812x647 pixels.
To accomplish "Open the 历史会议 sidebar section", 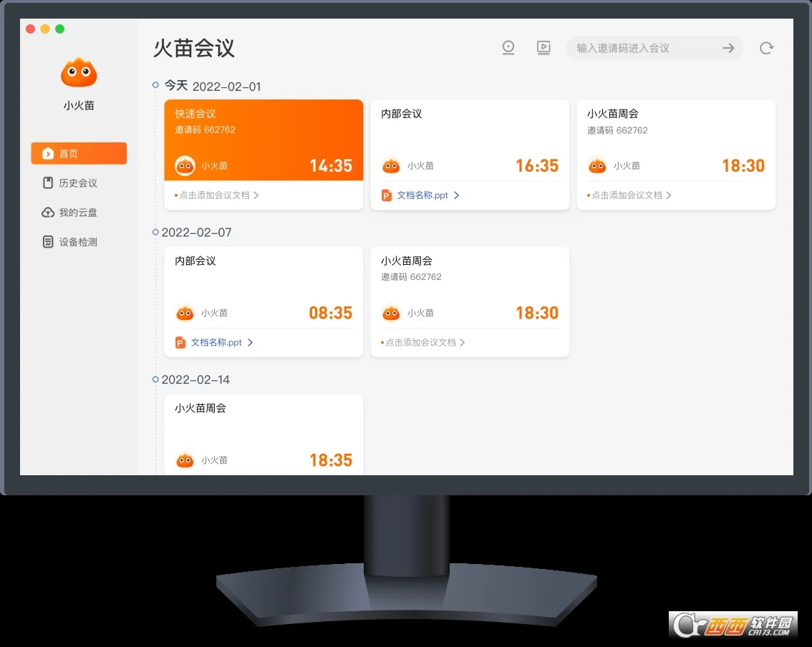I will tap(79, 183).
